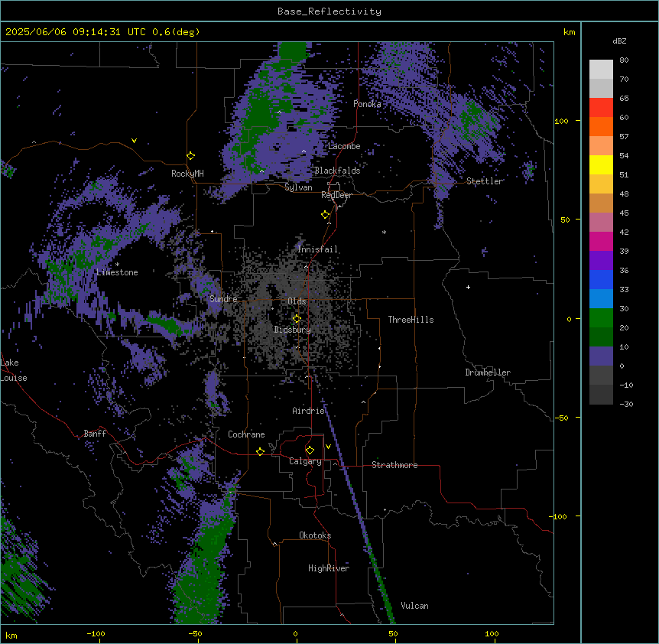Screen dimensions: 659x644
Task: Click the royal blue 33-36 dBZ swatch
Action: (x=601, y=279)
